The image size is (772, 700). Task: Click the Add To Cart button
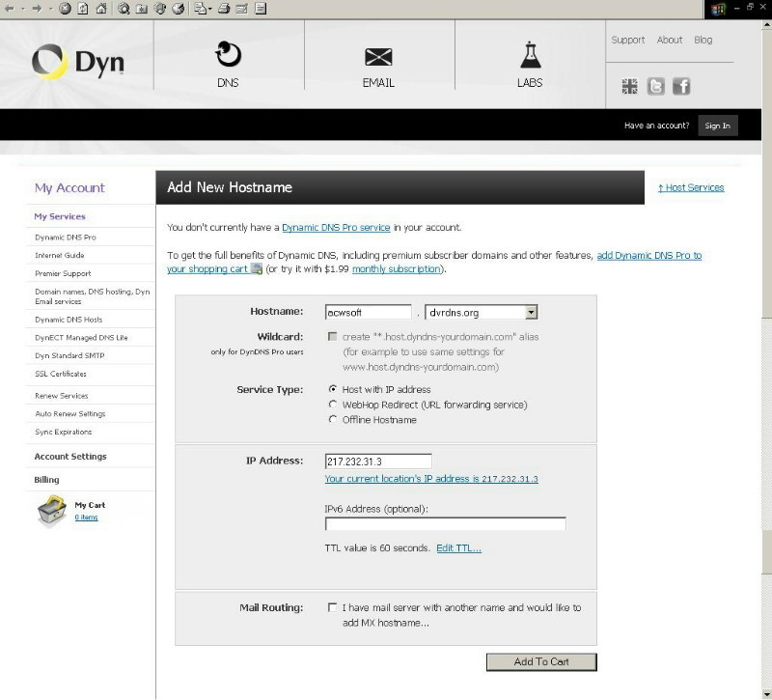541,661
